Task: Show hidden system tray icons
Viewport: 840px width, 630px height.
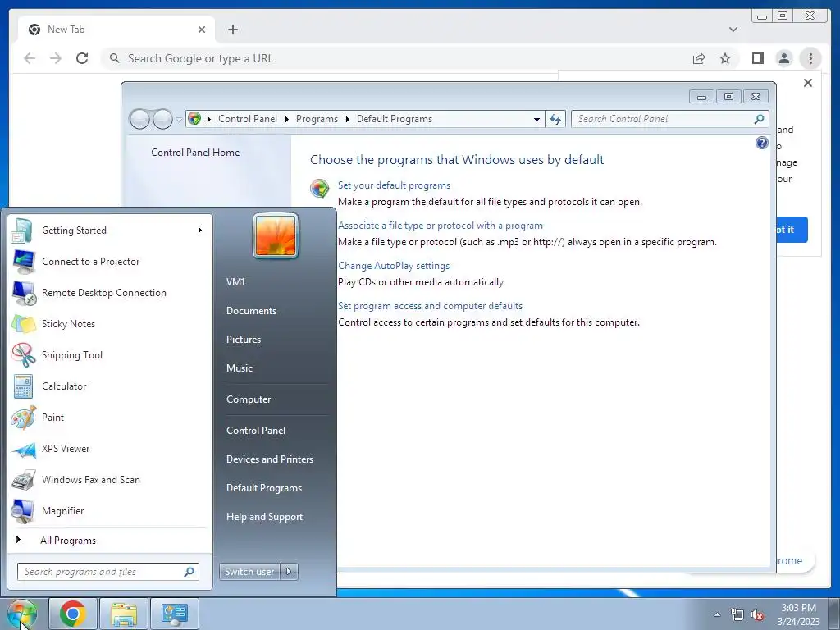Action: pos(717,614)
